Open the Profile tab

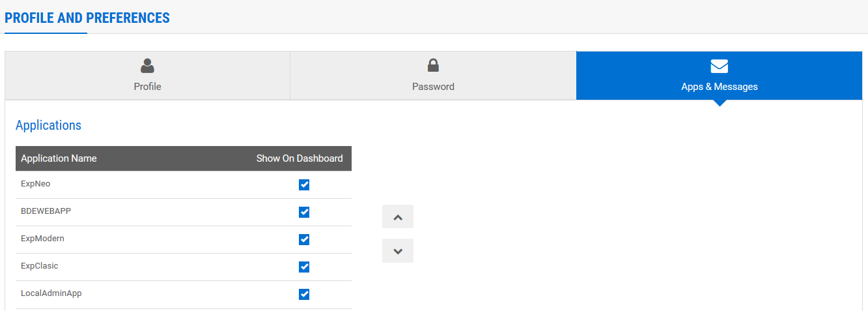click(147, 76)
